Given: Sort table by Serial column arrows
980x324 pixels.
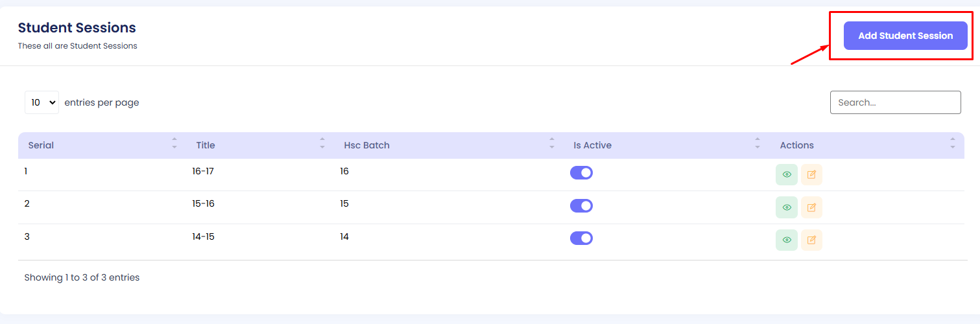Looking at the screenshot, I should coord(174,143).
